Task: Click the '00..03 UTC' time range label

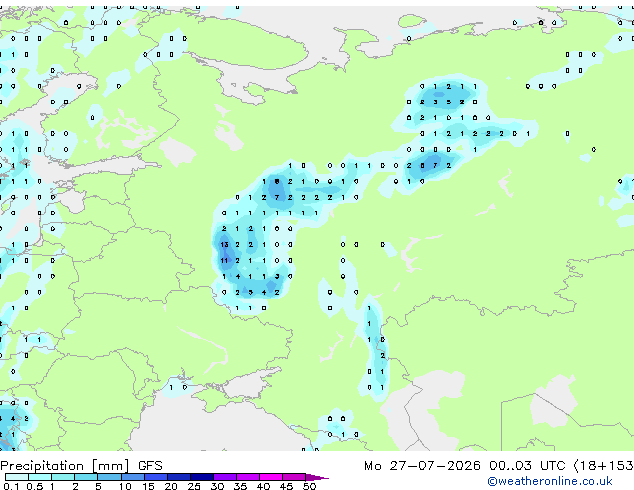Action: [527, 466]
